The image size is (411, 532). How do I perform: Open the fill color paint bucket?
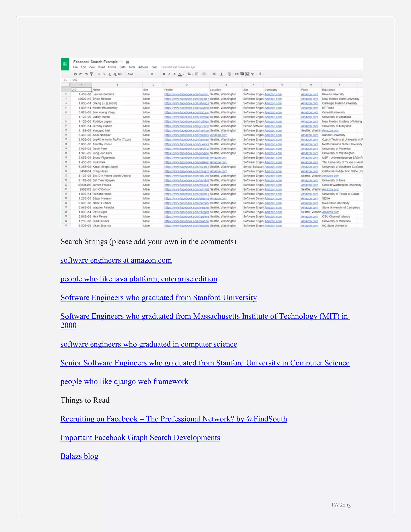pos(189,74)
